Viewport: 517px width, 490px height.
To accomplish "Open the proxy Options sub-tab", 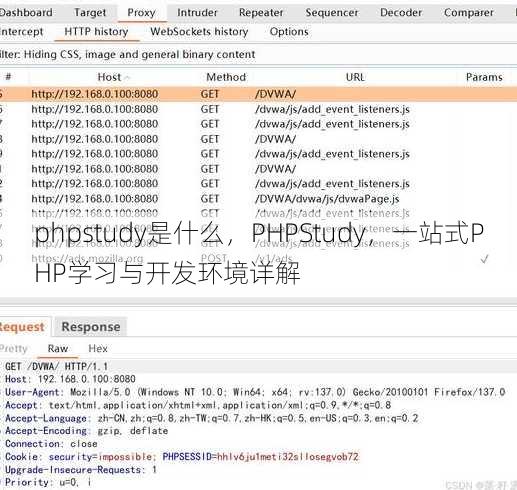I will tap(289, 32).
